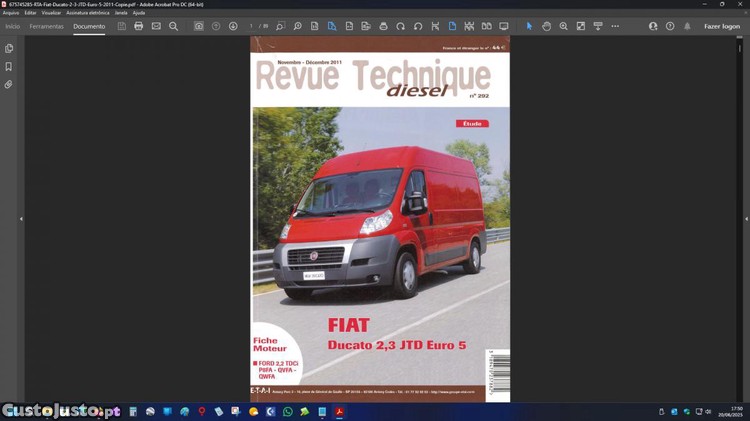Send the document by email envelope icon
Image resolution: width=750 pixels, height=421 pixels.
pyautogui.click(x=156, y=26)
